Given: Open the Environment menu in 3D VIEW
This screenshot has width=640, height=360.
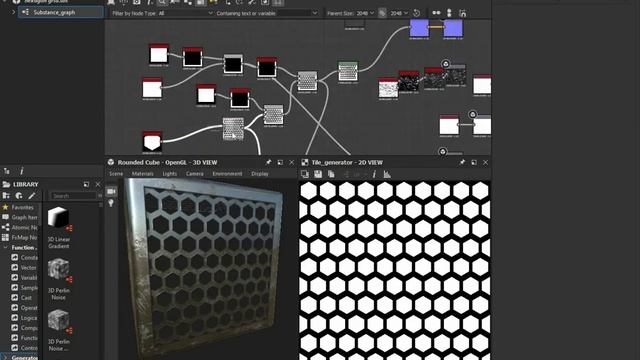Looking at the screenshot, I should point(227,173).
